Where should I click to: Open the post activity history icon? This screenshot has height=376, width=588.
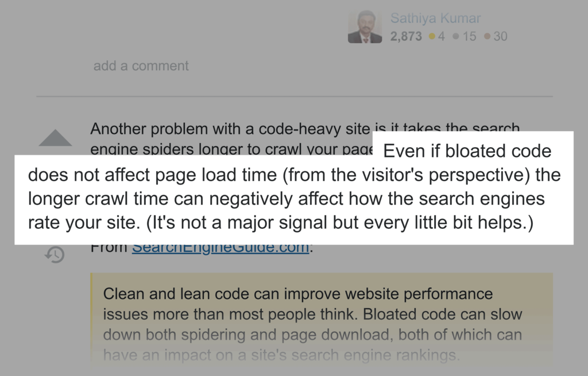pos(55,254)
